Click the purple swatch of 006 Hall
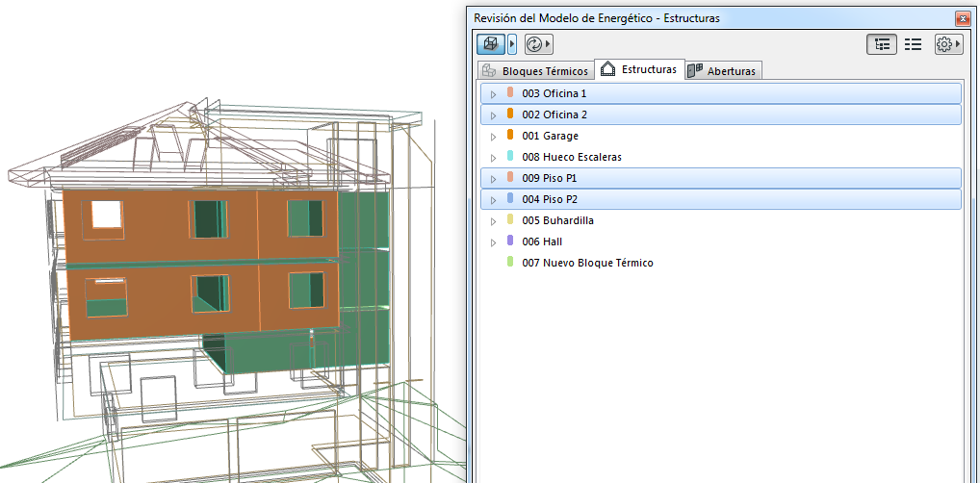 pyautogui.click(x=510, y=241)
